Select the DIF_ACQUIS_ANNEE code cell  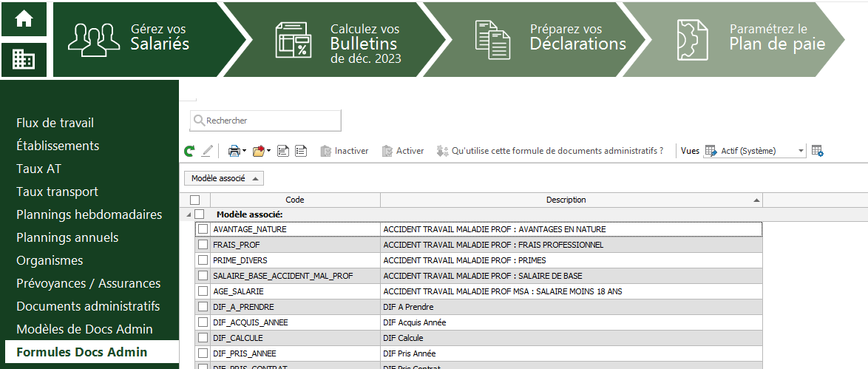[x=295, y=322]
